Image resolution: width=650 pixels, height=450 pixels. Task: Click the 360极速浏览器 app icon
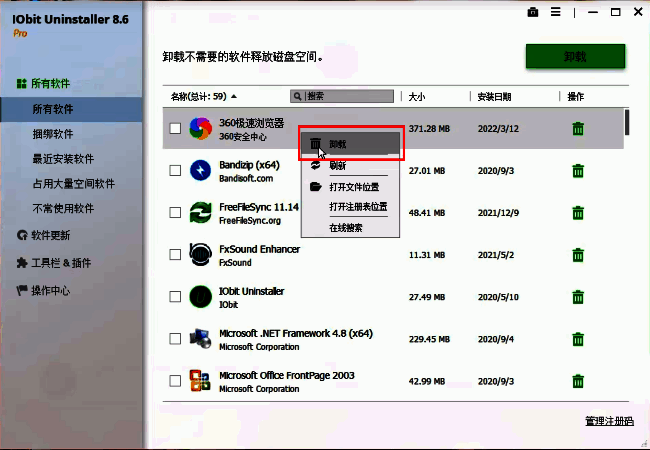[201, 128]
